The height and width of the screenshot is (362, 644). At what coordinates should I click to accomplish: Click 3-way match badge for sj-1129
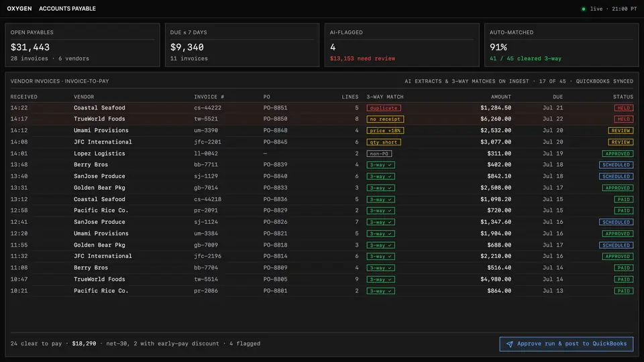380,176
